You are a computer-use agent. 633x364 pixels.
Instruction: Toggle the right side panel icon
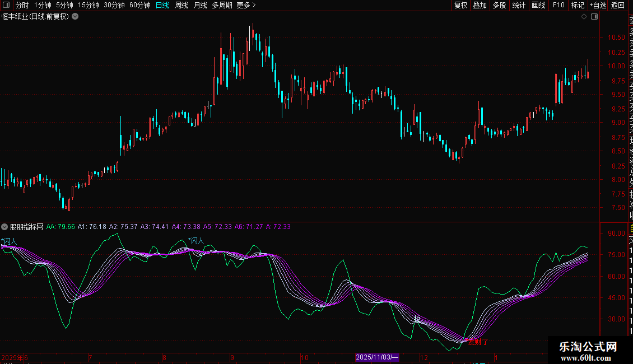click(594, 17)
